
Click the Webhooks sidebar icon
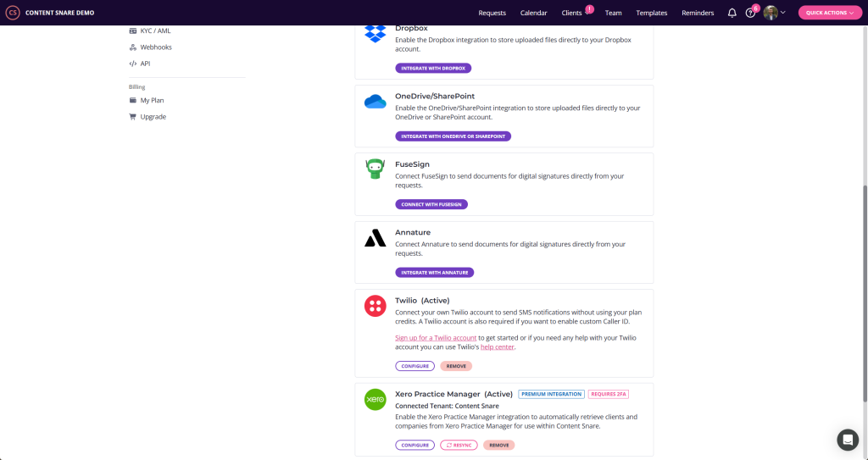[133, 47]
